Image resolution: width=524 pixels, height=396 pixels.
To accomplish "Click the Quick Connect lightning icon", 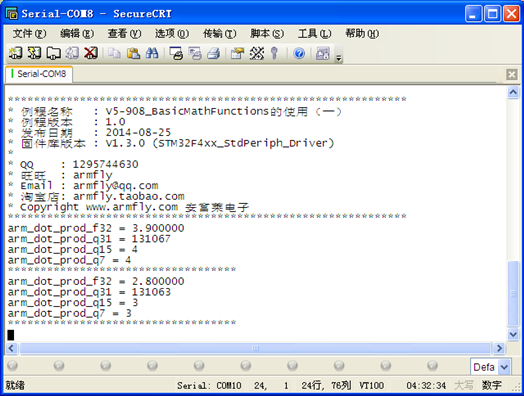I will coord(34,53).
